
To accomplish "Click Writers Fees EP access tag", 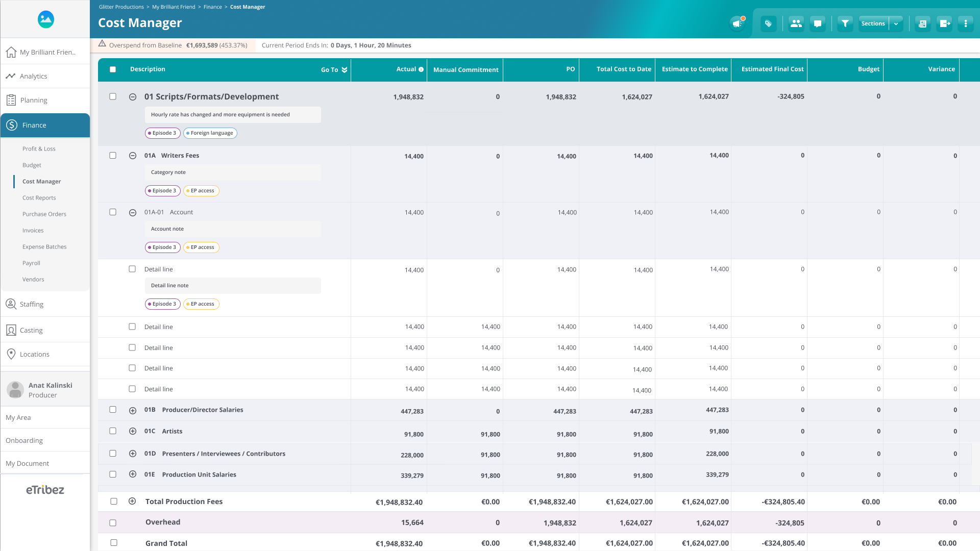I will (201, 191).
